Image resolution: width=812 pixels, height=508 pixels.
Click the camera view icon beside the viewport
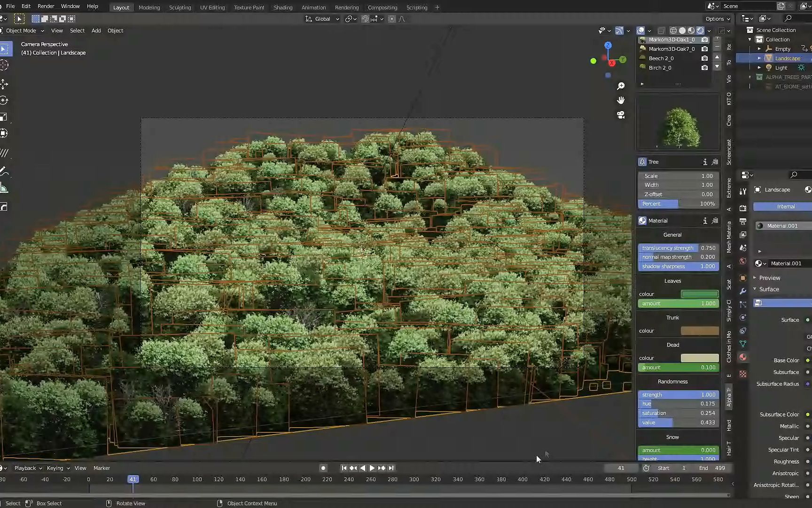coord(620,115)
